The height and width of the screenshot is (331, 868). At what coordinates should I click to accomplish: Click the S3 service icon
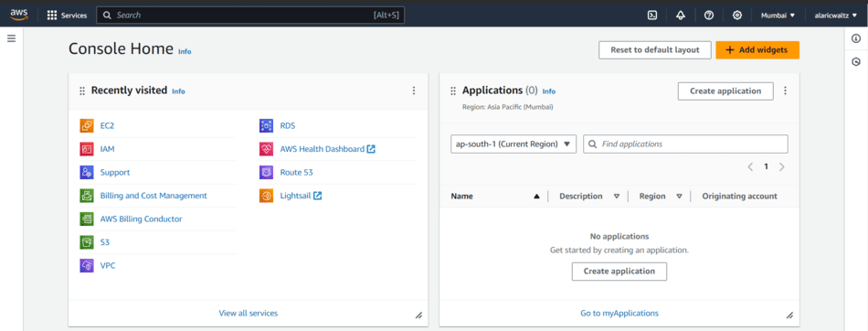pyautogui.click(x=87, y=242)
